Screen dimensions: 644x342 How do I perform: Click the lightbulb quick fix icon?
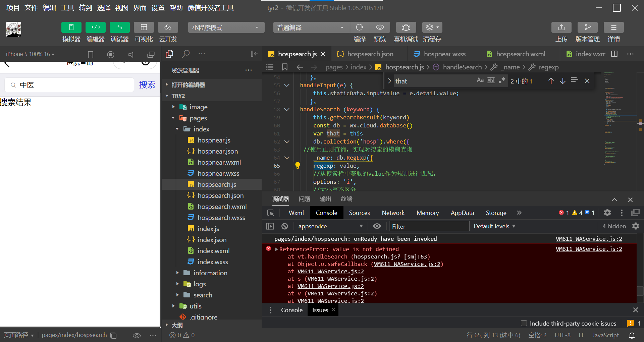[x=298, y=165]
